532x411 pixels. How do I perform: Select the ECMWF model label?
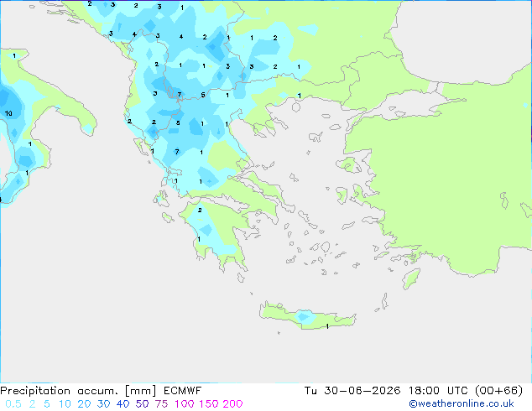[183, 391]
